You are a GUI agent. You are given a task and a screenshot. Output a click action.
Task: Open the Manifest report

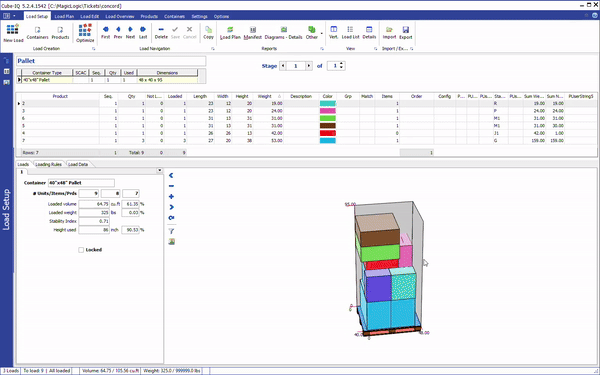click(x=253, y=33)
